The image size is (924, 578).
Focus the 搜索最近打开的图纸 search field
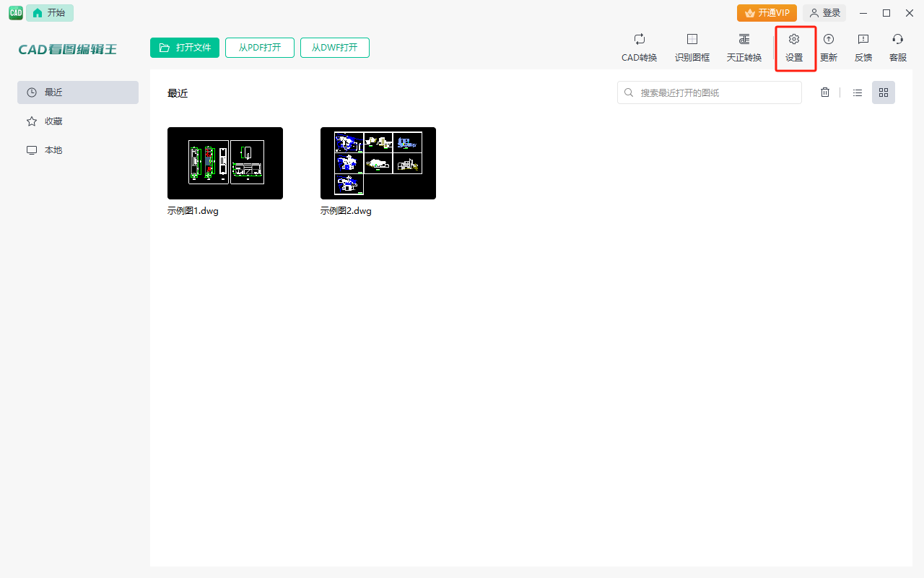(710, 92)
